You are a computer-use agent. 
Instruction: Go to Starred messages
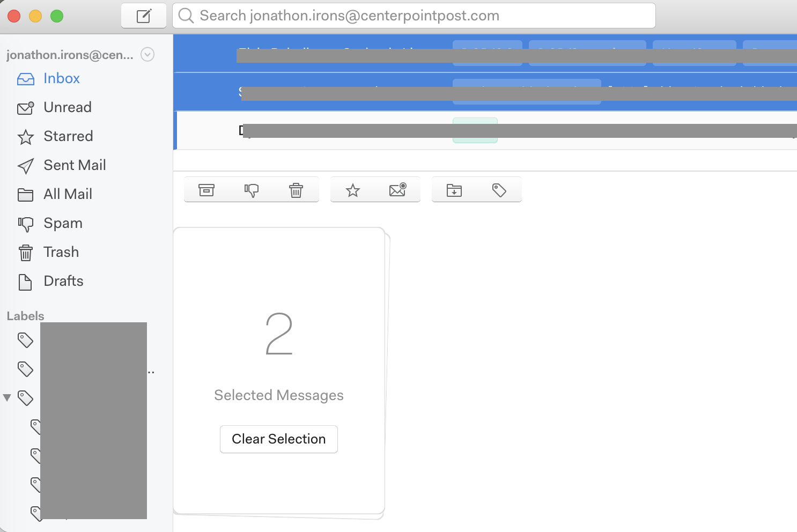(x=68, y=136)
